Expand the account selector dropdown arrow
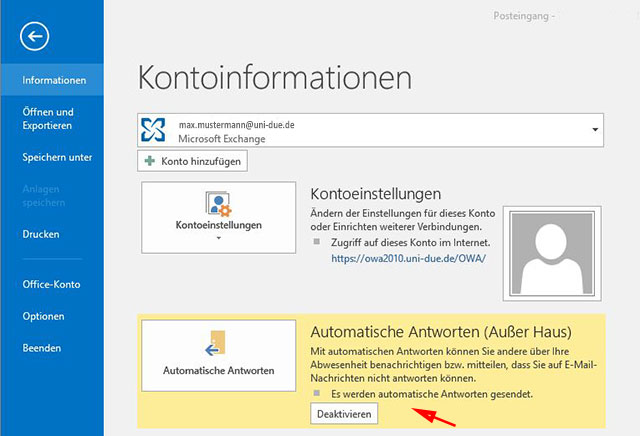640x436 pixels. pos(595,130)
